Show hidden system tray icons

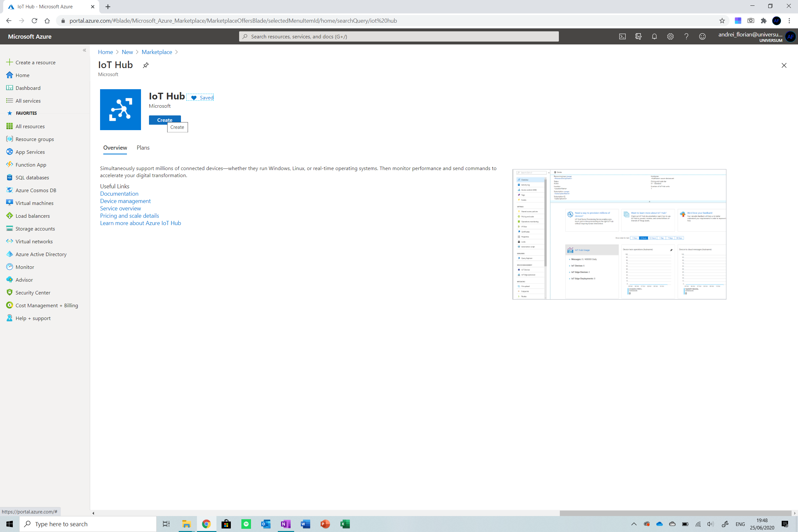click(633, 524)
